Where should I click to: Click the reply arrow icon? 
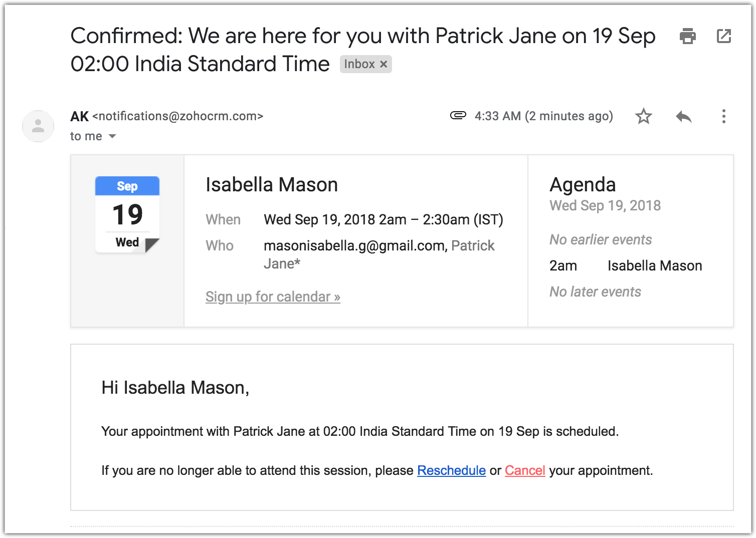click(x=683, y=117)
